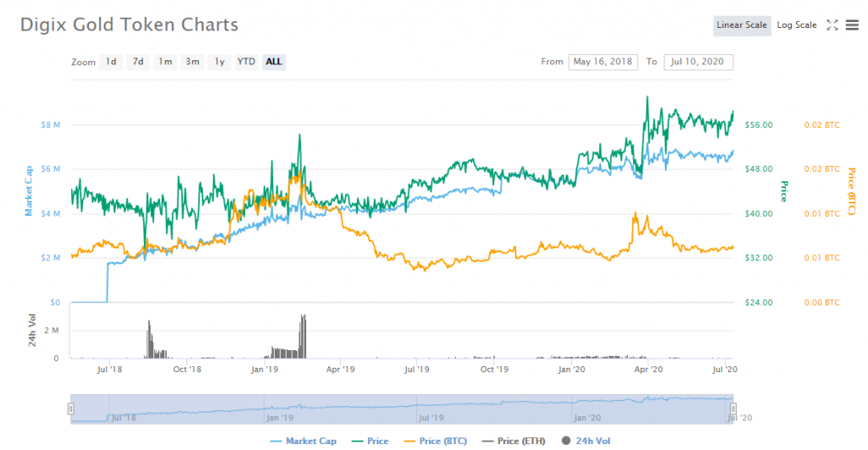The height and width of the screenshot is (450, 868).
Task: Click the $0 market cap label
Action: pos(55,303)
